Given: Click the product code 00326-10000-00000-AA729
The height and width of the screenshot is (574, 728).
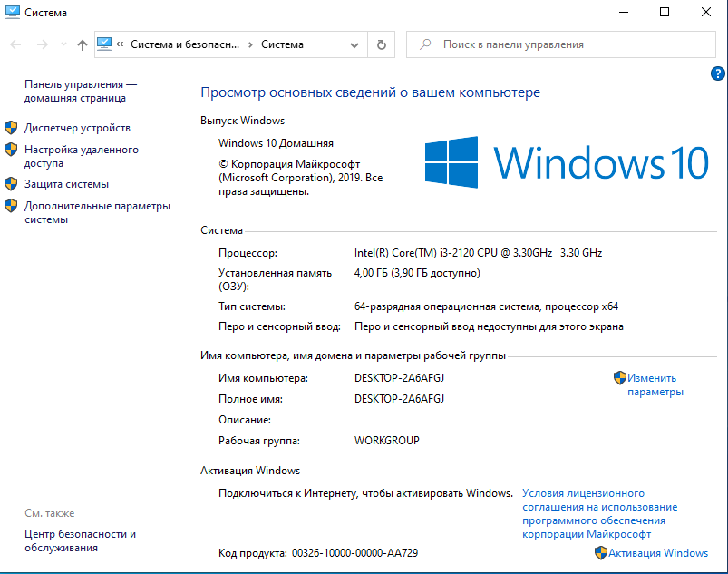Looking at the screenshot, I should tap(354, 553).
